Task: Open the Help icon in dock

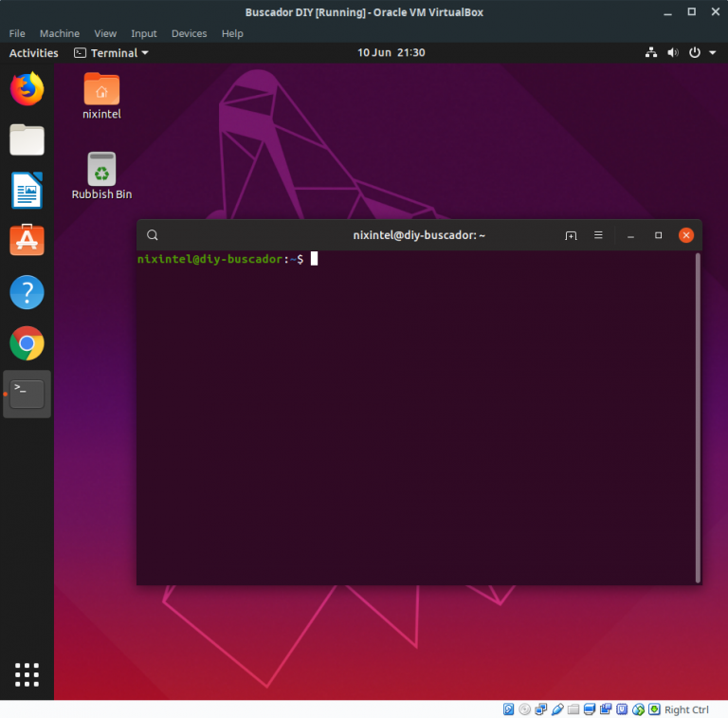Action: coord(27,292)
